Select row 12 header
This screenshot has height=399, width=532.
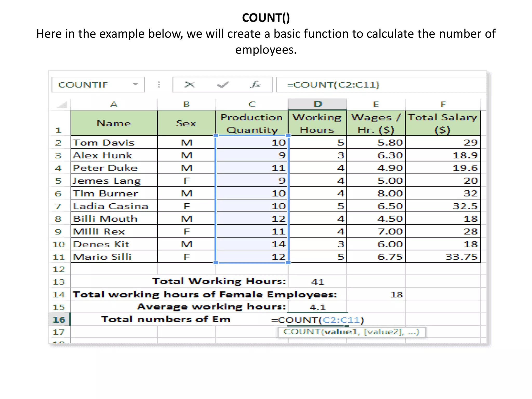(59, 269)
